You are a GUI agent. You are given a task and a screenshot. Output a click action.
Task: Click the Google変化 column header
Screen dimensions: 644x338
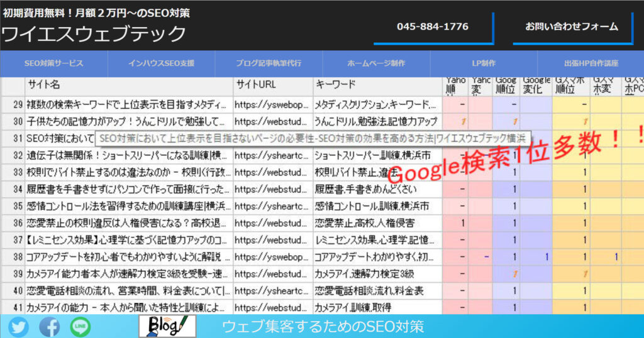point(536,85)
